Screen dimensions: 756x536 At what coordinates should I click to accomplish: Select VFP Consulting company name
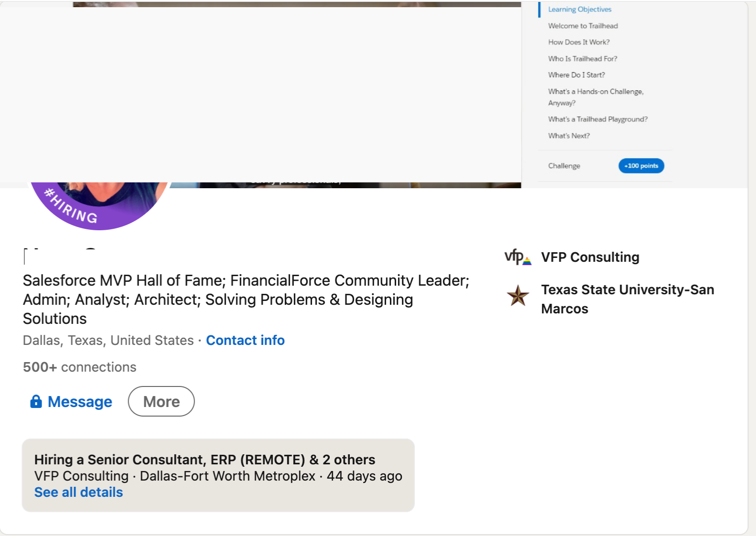(590, 257)
